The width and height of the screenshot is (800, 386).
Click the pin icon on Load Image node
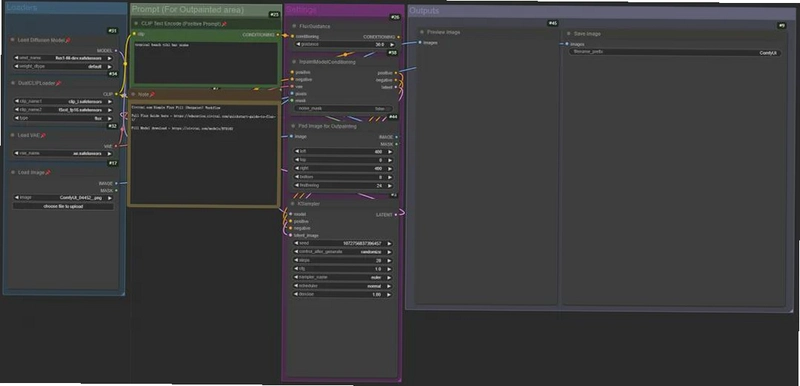click(x=48, y=173)
